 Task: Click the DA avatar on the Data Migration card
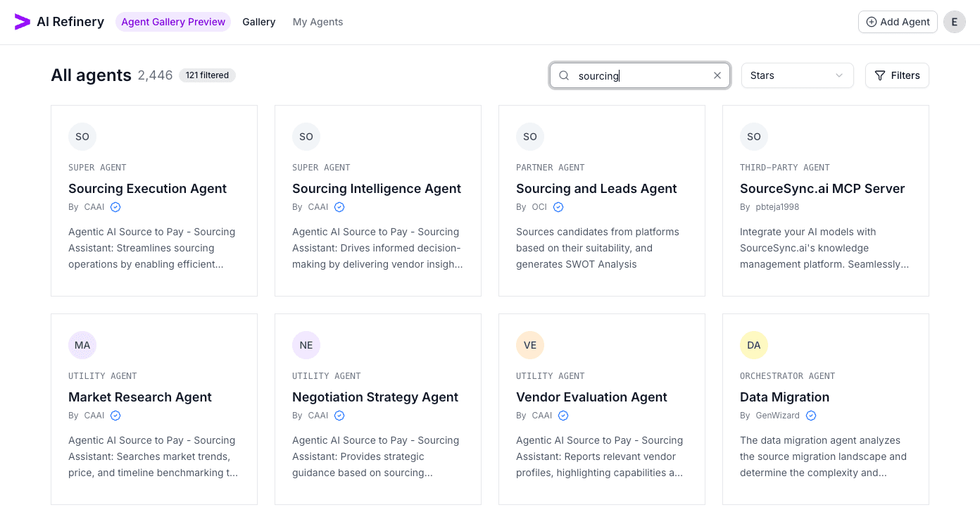pos(754,345)
